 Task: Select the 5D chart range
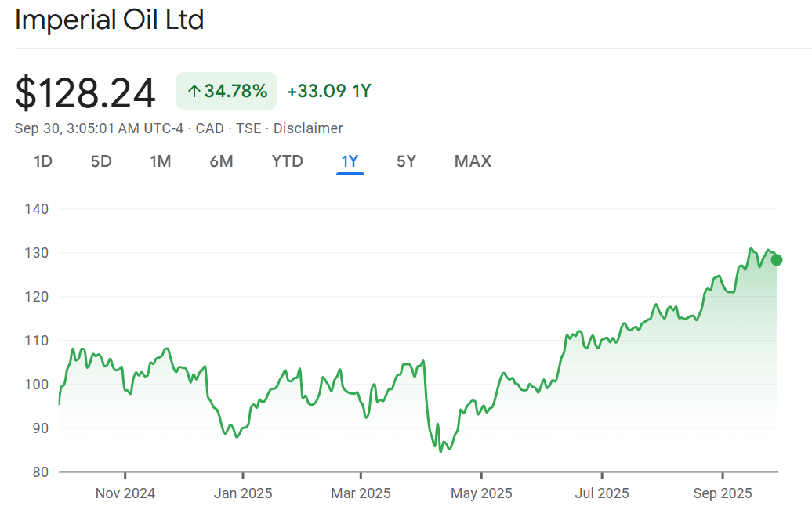pyautogui.click(x=101, y=161)
